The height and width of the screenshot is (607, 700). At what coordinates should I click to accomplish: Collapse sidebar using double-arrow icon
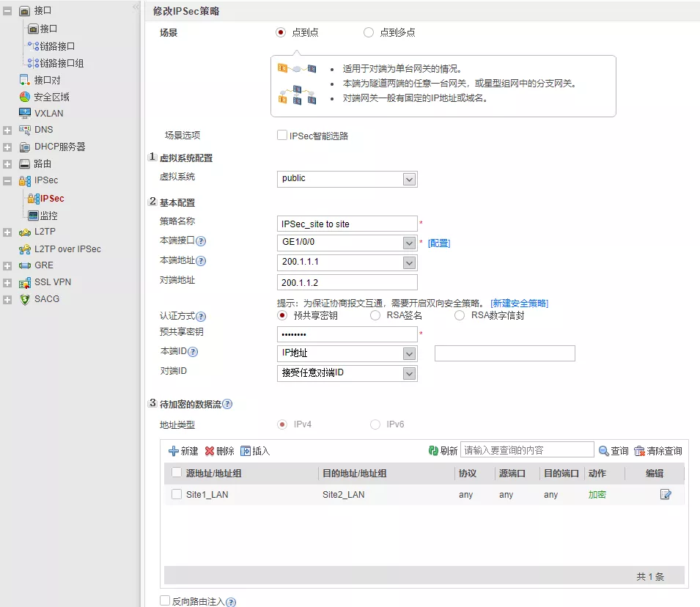136,7
